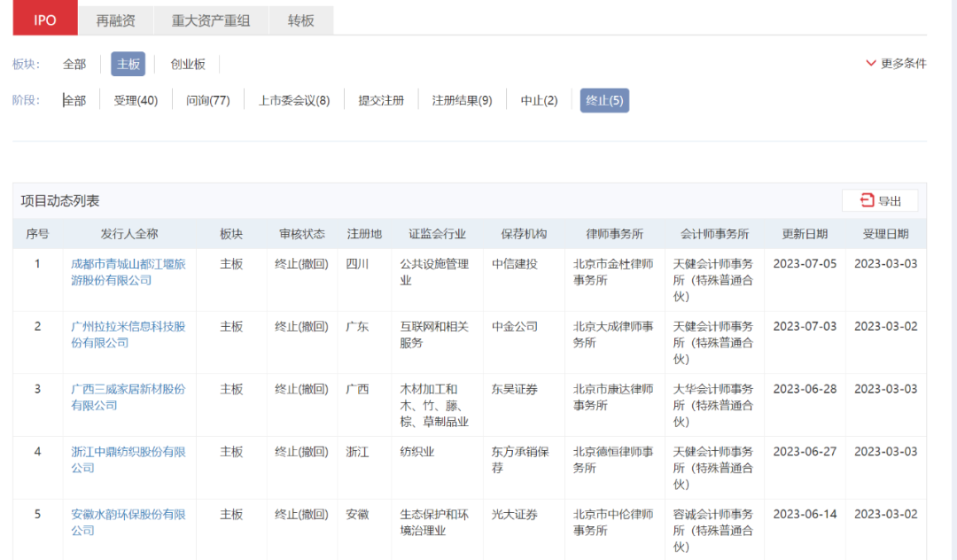Select 全部 under the 板块 filter
The height and width of the screenshot is (560, 957).
tap(74, 64)
